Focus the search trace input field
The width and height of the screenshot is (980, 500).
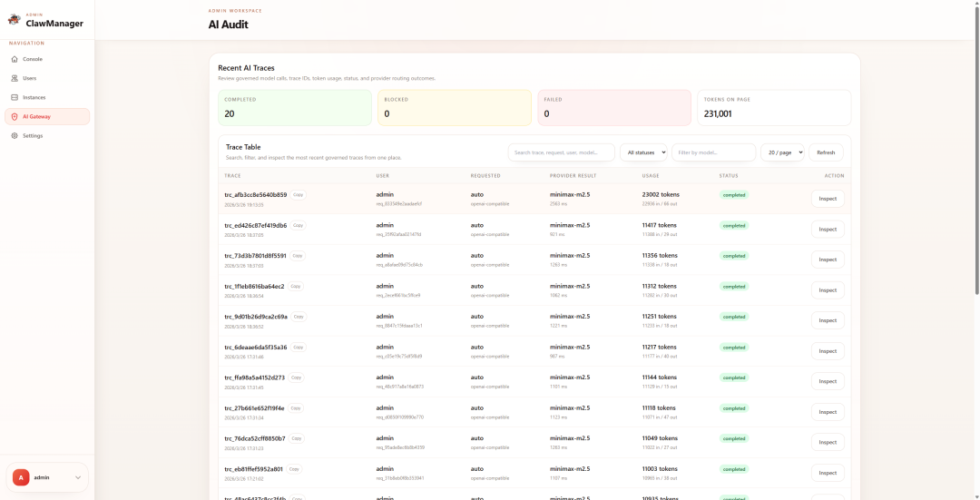[561, 152]
